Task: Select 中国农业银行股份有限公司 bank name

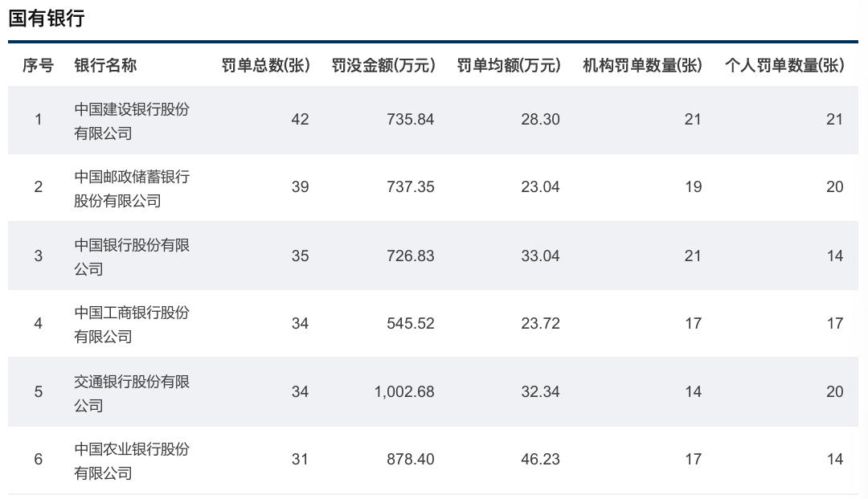Action: 132,460
